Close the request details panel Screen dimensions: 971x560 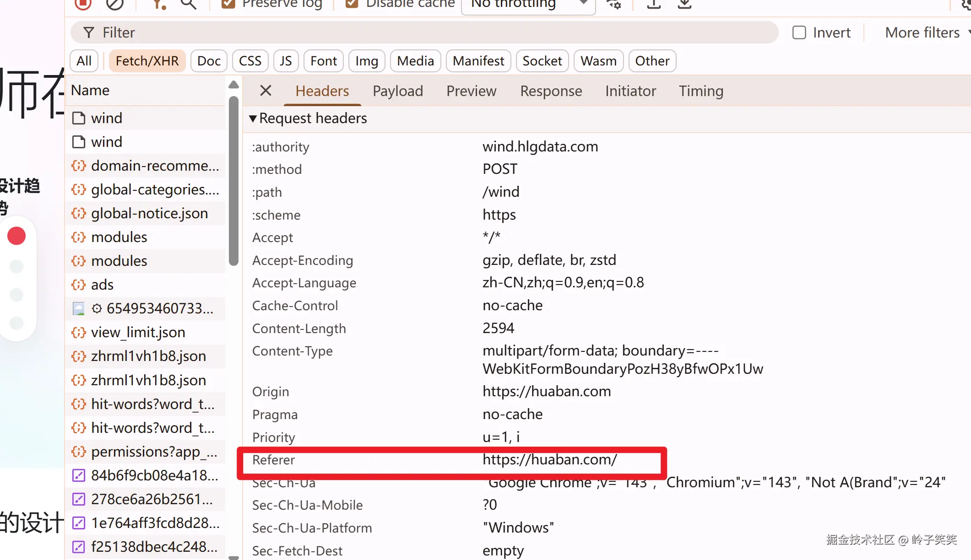pyautogui.click(x=266, y=91)
